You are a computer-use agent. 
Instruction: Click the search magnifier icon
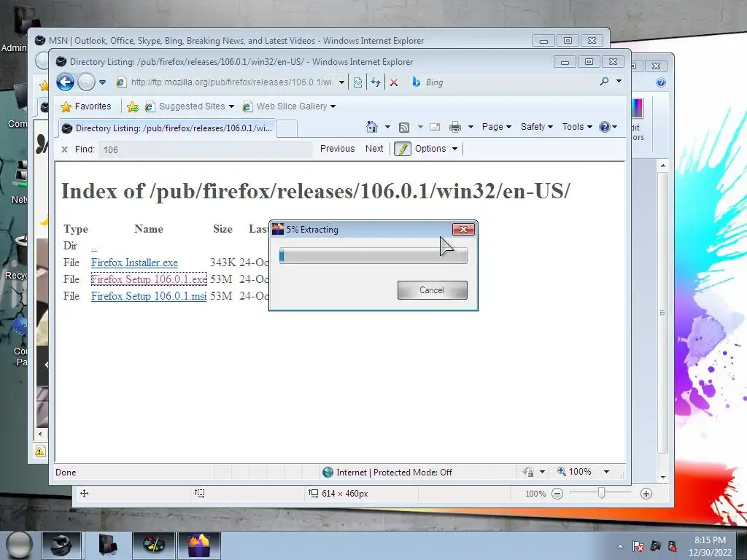tap(604, 82)
